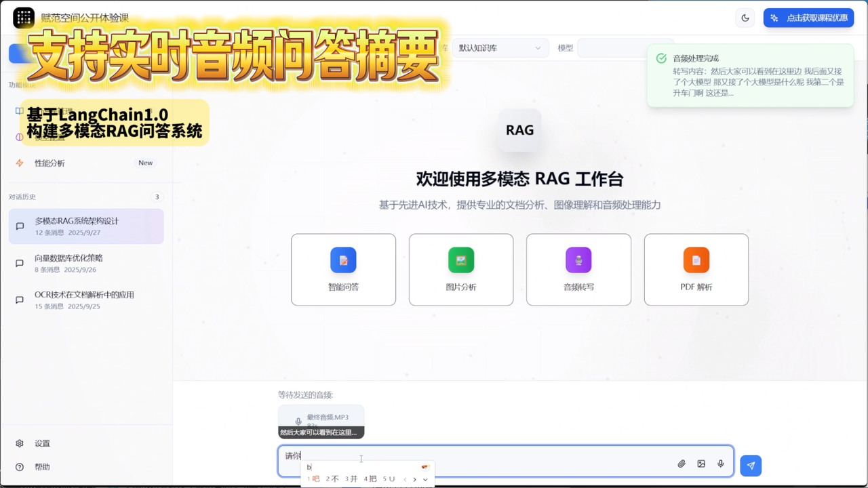The width and height of the screenshot is (868, 488).
Task: Click the 对话历史 count badge 3
Action: point(157,197)
